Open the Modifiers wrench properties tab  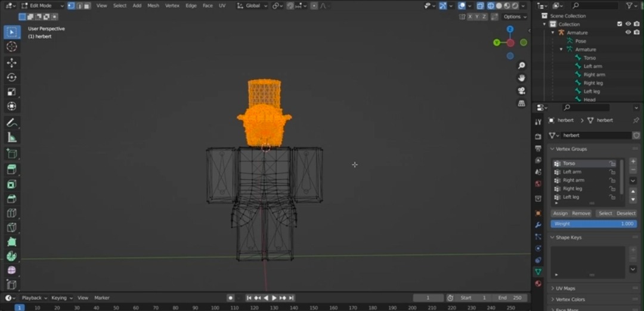pos(538,225)
